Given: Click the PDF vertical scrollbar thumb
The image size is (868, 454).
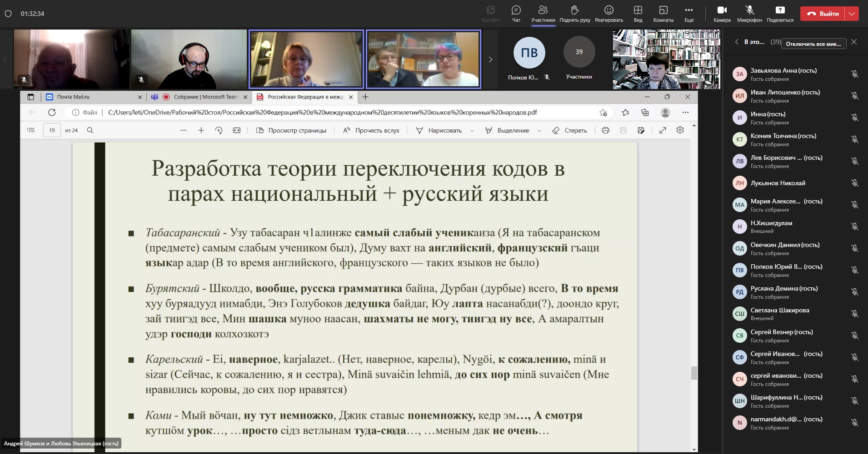Looking at the screenshot, I should (694, 373).
